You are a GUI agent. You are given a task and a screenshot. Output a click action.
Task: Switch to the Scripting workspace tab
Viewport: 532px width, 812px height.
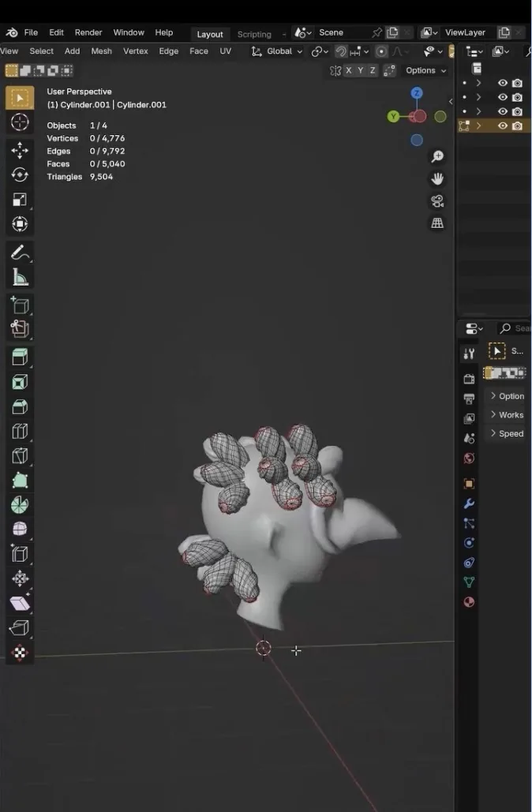pyautogui.click(x=254, y=34)
